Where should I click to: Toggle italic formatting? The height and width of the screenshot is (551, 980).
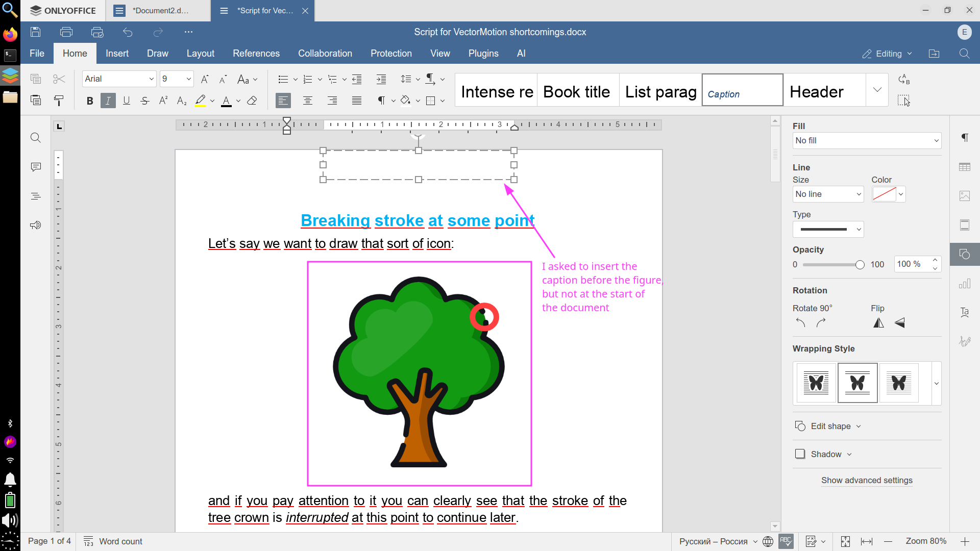(x=108, y=101)
